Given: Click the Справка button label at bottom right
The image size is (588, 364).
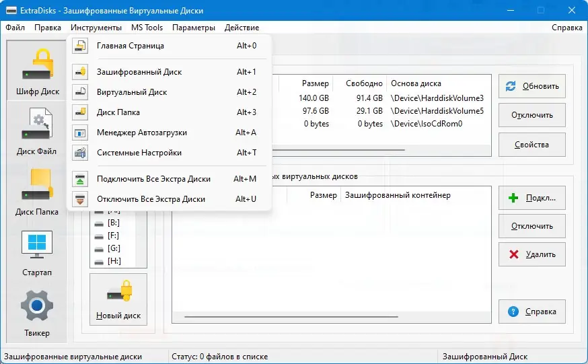Looking at the screenshot, I should point(541,312).
